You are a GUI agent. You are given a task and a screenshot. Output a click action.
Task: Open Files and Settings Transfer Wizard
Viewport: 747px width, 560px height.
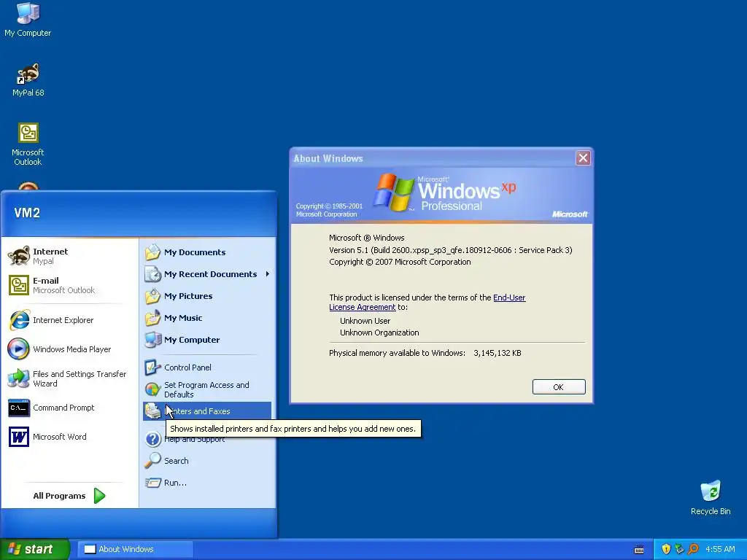pyautogui.click(x=69, y=378)
